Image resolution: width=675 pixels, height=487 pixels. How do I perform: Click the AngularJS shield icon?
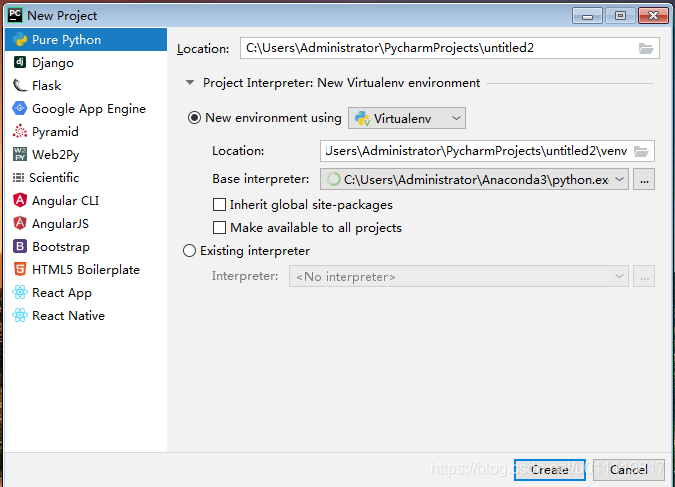(20, 223)
